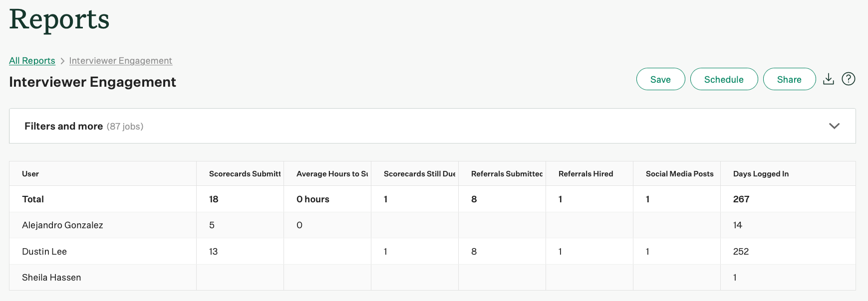Open help via the question mark icon
Screen dimensions: 868x301
[x=849, y=79]
